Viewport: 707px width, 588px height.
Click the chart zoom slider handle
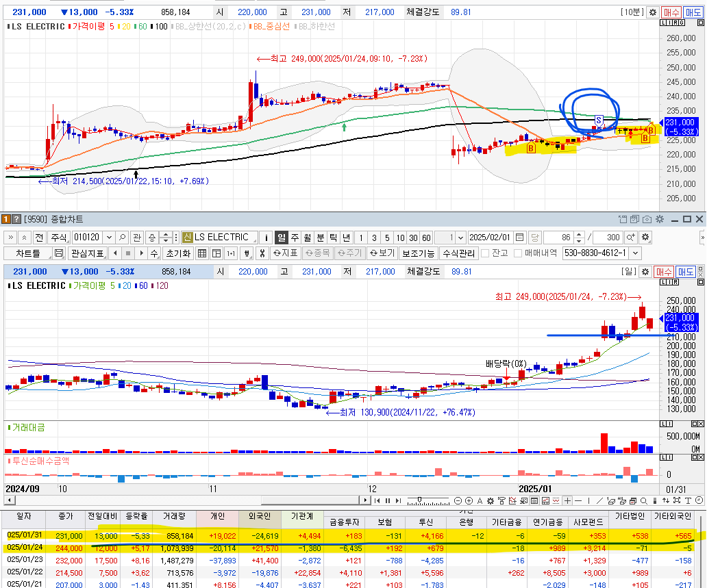coord(420,499)
